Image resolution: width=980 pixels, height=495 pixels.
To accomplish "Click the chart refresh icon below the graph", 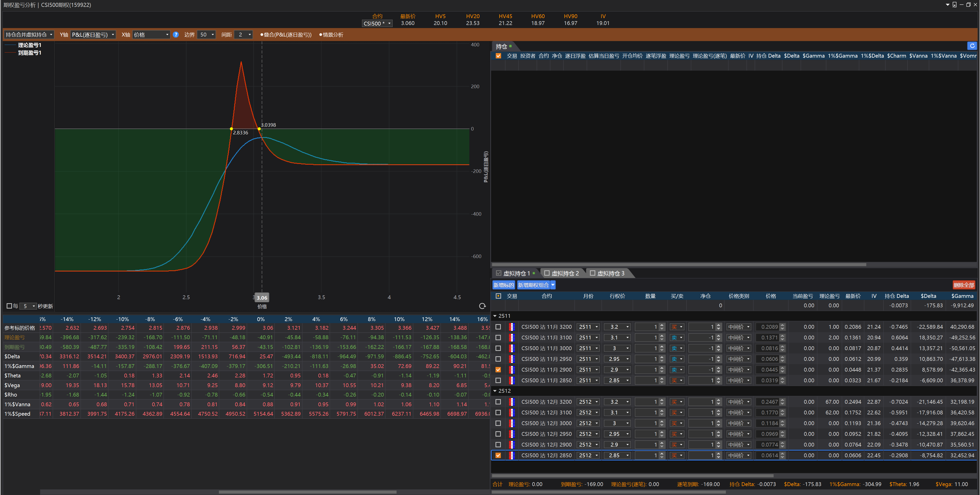I will coord(482,306).
